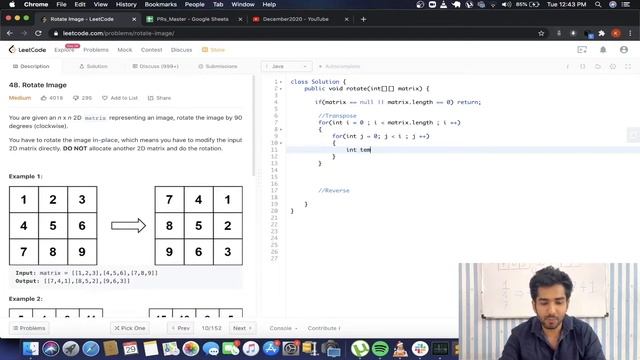
Task: Collapse code fold arrow at line 10
Action: pyautogui.click(x=281, y=143)
